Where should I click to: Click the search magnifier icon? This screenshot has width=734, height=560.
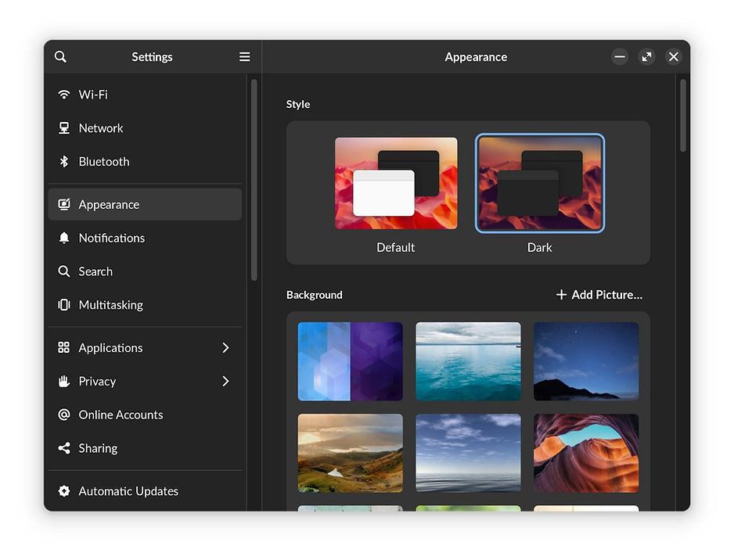coord(60,56)
